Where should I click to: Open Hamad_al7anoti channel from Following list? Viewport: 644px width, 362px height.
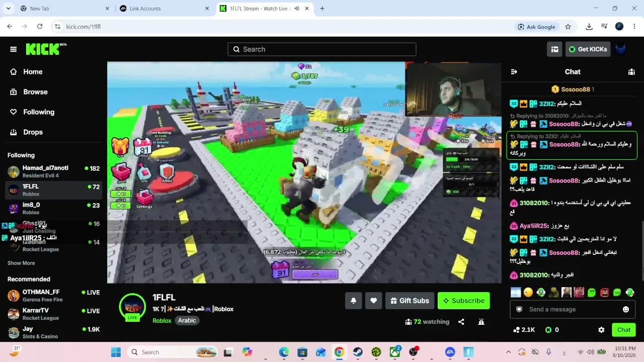coord(54,171)
